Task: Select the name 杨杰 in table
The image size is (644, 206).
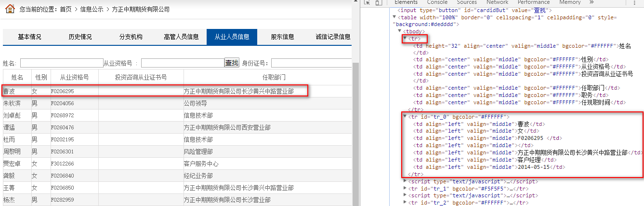Action: (x=9, y=200)
